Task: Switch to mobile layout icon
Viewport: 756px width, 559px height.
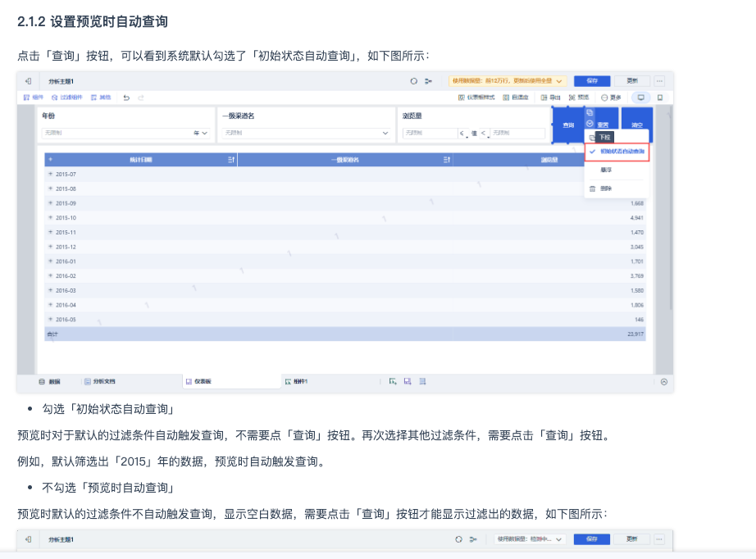Action: point(660,98)
